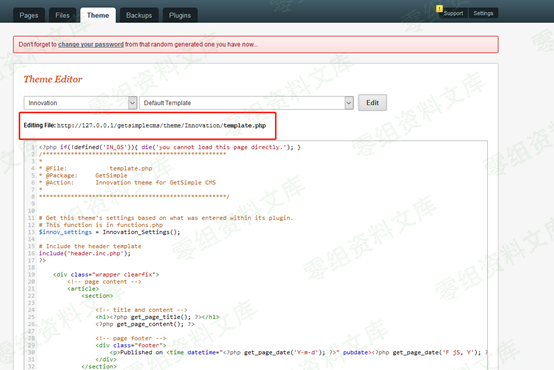Switch to the Files tab
The height and width of the screenshot is (370, 554).
62,15
